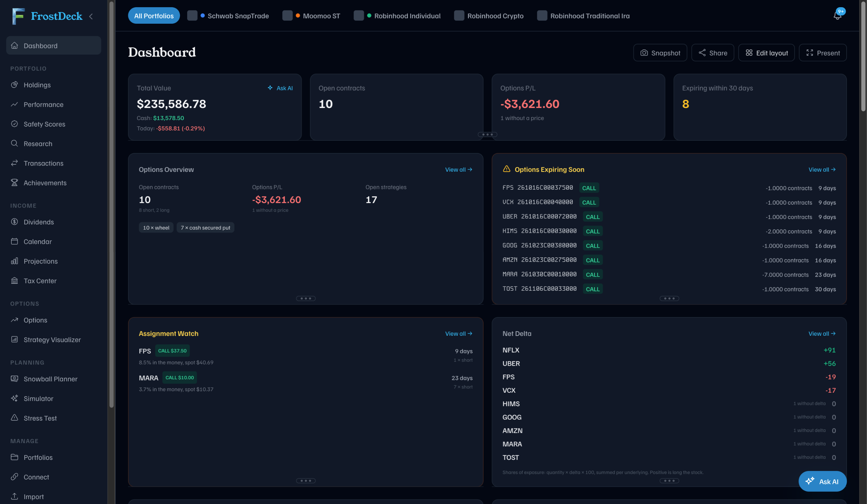
Task: Click the MARA 261030C00010000 expiring row
Action: (669, 274)
